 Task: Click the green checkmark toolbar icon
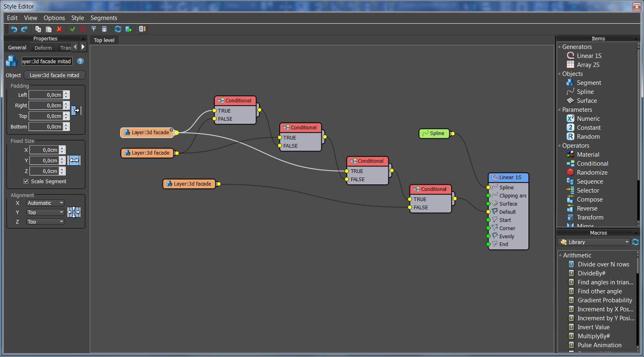pyautogui.click(x=73, y=29)
